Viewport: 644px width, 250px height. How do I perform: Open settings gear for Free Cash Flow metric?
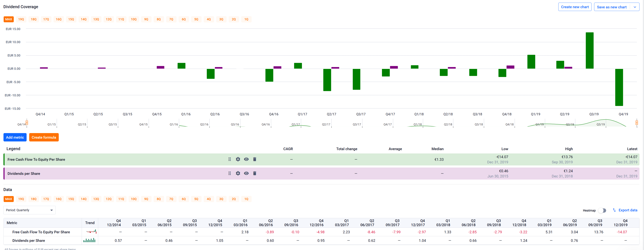(238, 159)
